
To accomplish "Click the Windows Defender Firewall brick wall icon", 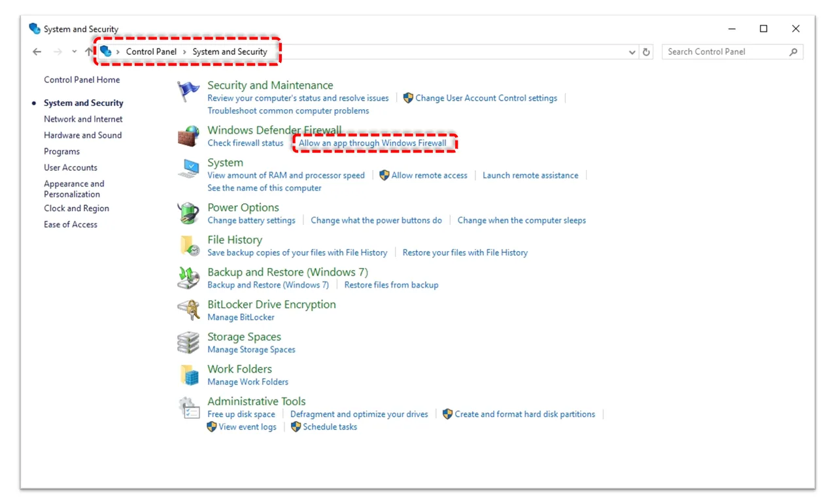I will pos(189,136).
